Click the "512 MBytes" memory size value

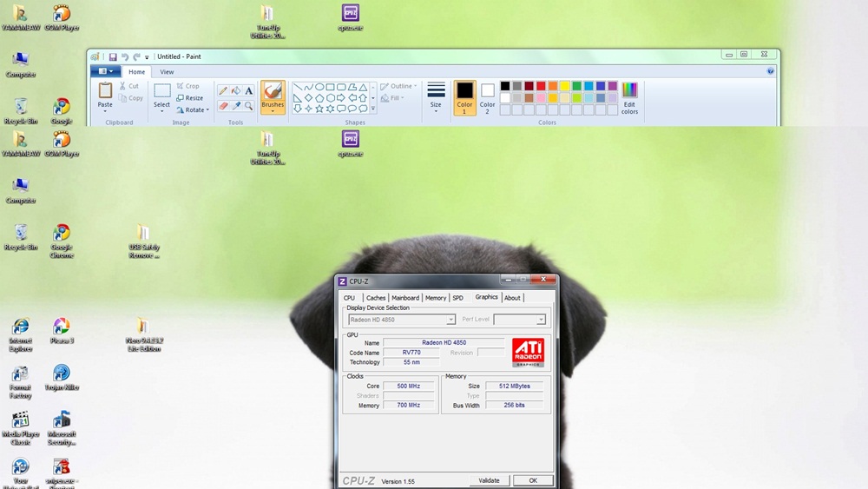[x=514, y=386]
